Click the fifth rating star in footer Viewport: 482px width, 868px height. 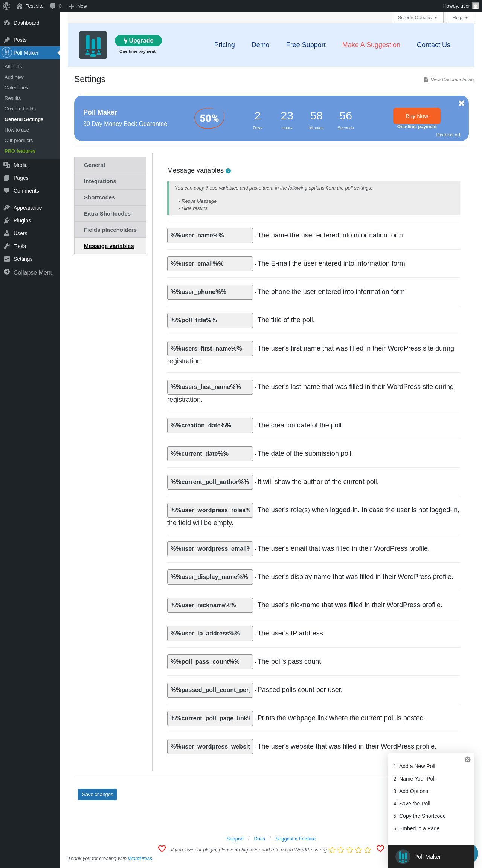(x=368, y=850)
